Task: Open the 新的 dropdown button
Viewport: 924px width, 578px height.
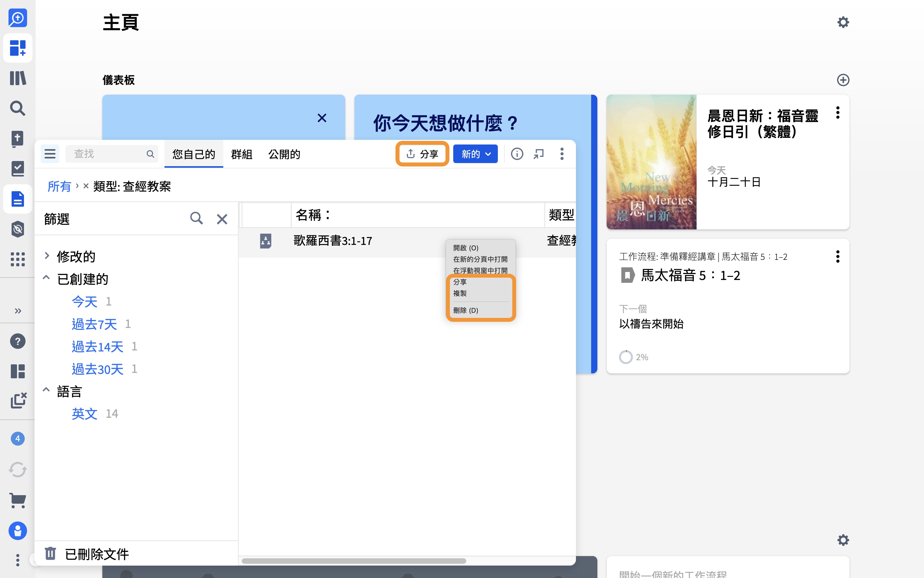Action: coord(475,154)
